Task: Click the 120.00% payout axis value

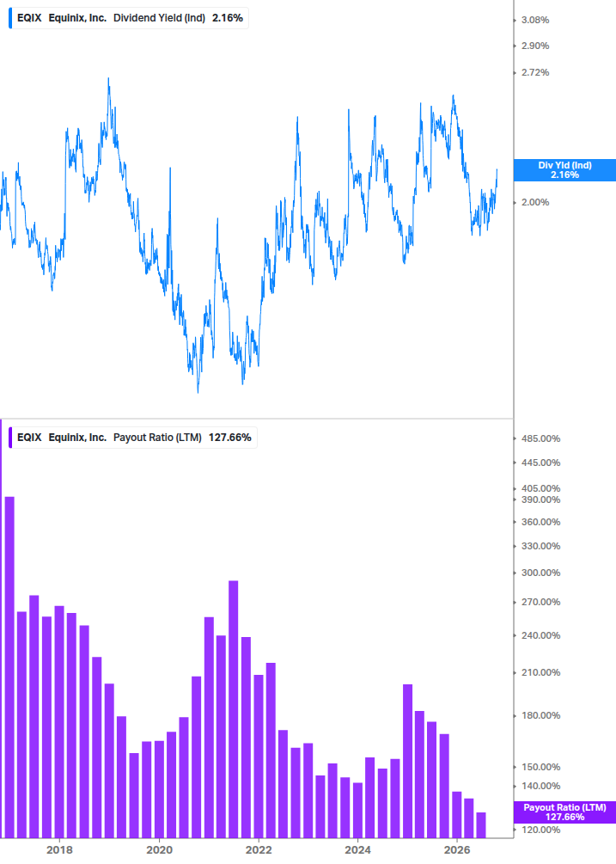Action: tap(540, 830)
